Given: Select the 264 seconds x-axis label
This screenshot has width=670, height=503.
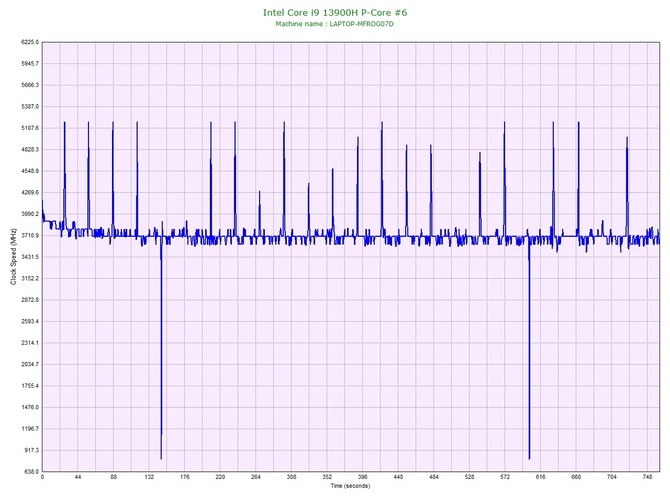Looking at the screenshot, I should [256, 477].
